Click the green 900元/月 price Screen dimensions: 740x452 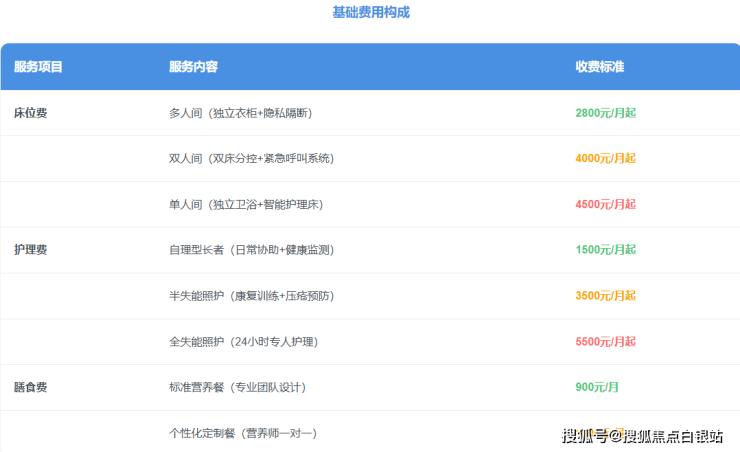(x=598, y=387)
